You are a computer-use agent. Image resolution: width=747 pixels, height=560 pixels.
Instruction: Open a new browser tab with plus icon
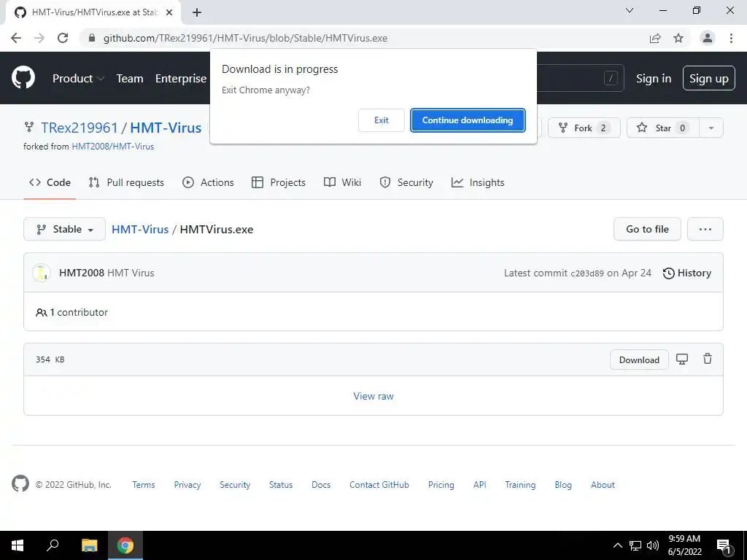pos(197,12)
